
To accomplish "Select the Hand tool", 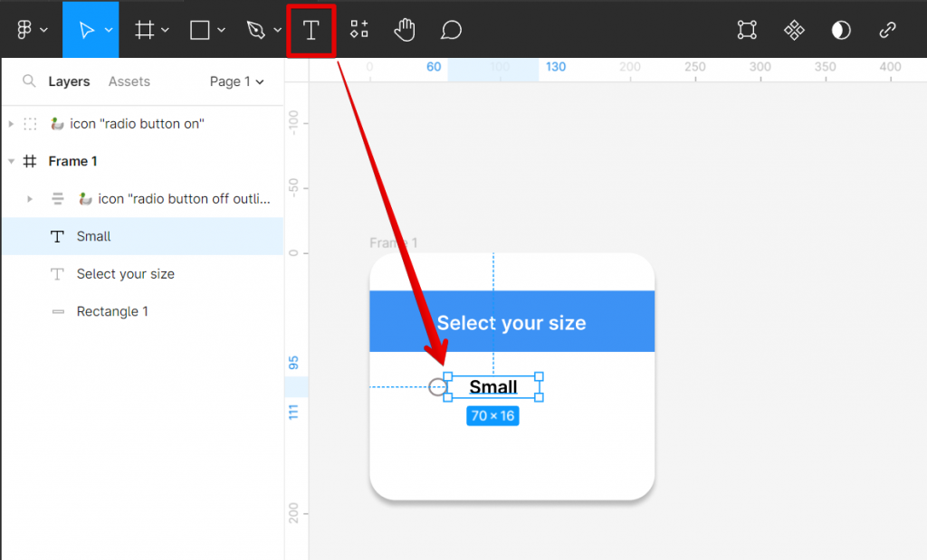I will [x=404, y=30].
